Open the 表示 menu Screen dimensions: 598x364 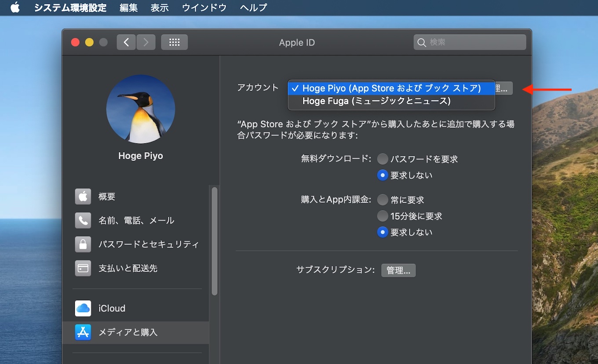[159, 7]
